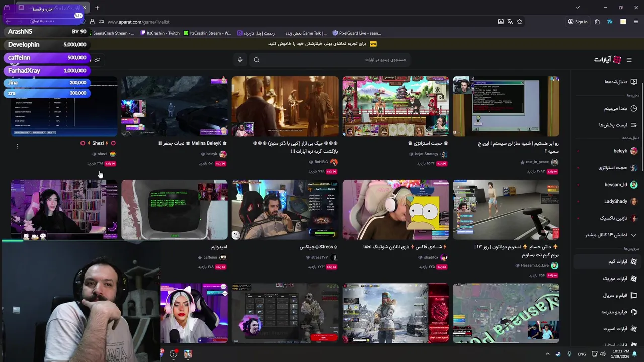Open the ریمیت پنل کاربری bookmark
Screen dimensions: 644x362
tap(256, 33)
